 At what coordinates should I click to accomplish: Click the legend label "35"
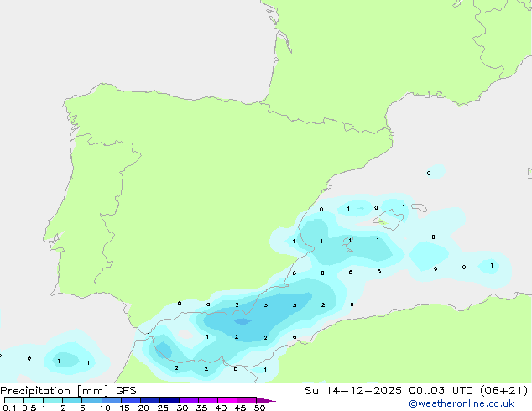(x=201, y=408)
